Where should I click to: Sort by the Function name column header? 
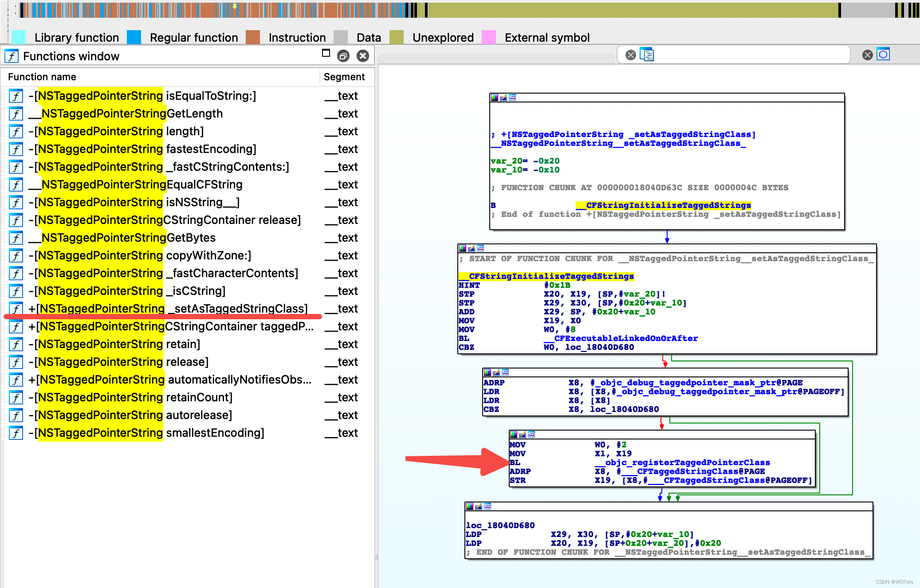pyautogui.click(x=160, y=77)
